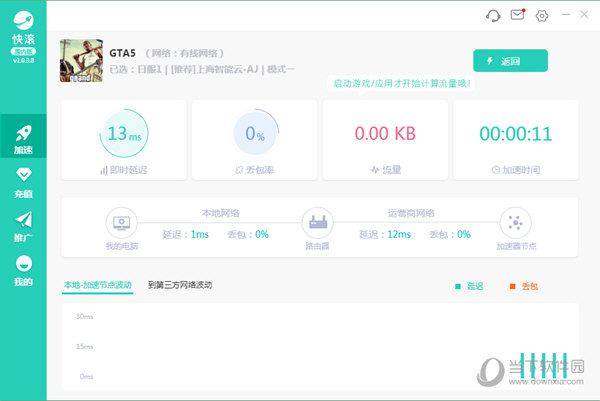Open the 充值 diamond recharge page
Image resolution: width=600 pixels, height=401 pixels.
click(23, 183)
